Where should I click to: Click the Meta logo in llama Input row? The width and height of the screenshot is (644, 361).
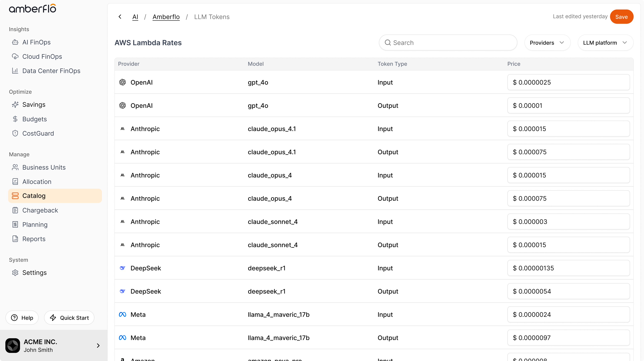[123, 315]
